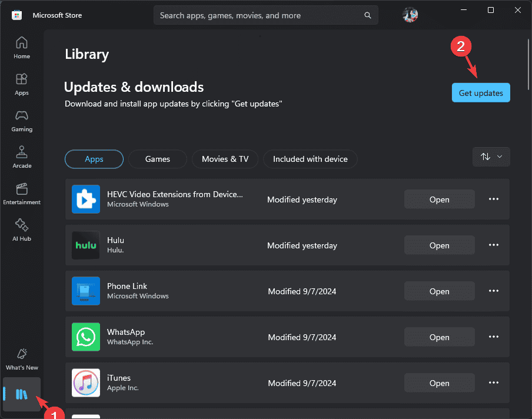Open HEVC Video Extensions app

pyautogui.click(x=440, y=199)
